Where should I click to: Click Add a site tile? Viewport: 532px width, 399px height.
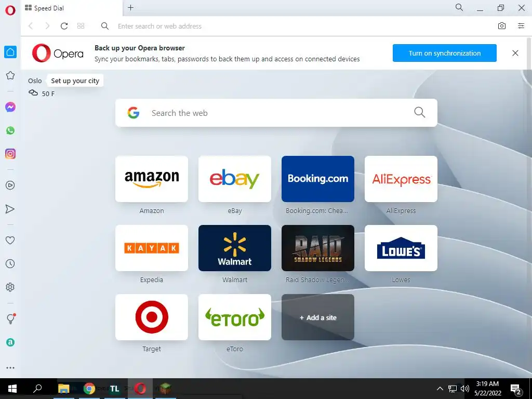pos(318,317)
